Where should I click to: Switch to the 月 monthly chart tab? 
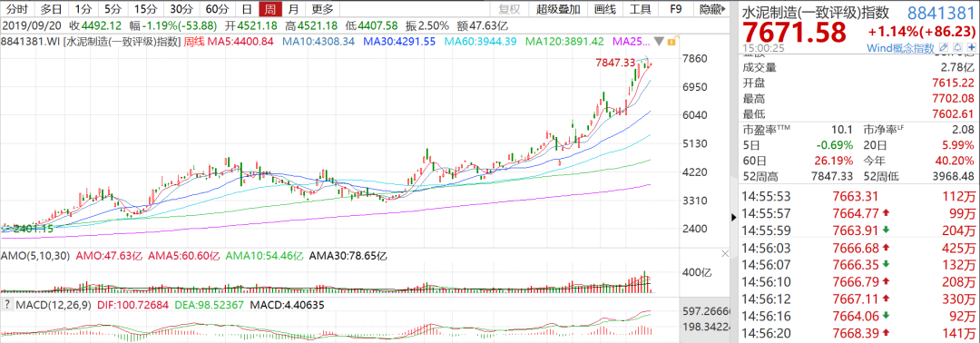pyautogui.click(x=293, y=9)
